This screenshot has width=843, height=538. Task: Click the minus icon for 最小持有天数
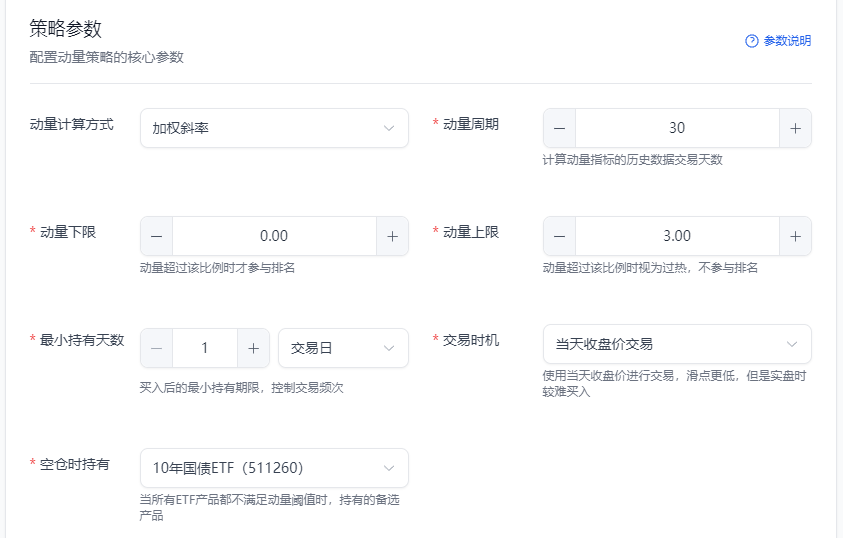[x=157, y=348]
